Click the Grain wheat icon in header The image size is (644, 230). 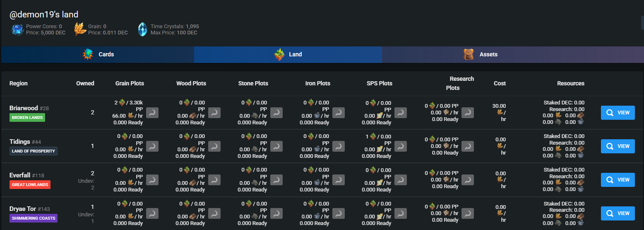[80, 29]
